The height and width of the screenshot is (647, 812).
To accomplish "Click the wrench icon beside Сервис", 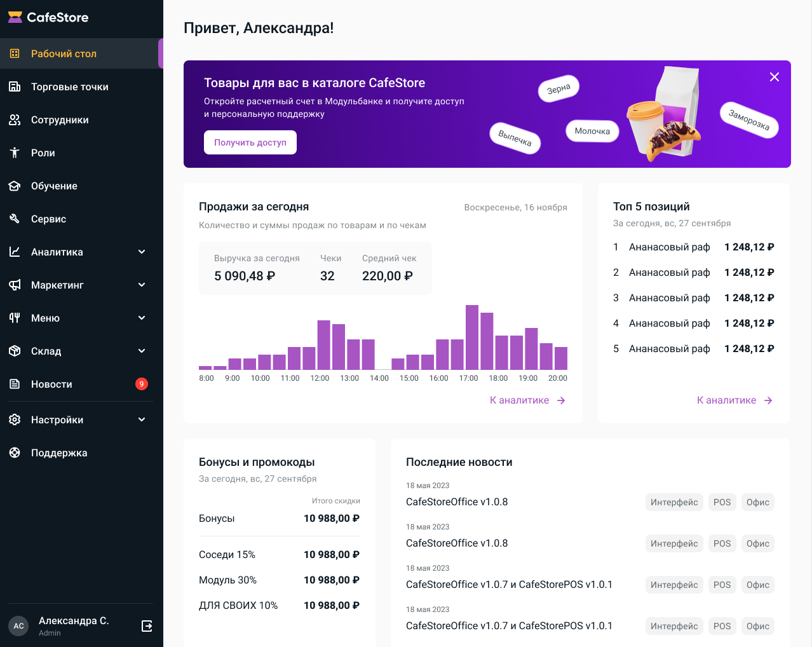I will point(15,219).
